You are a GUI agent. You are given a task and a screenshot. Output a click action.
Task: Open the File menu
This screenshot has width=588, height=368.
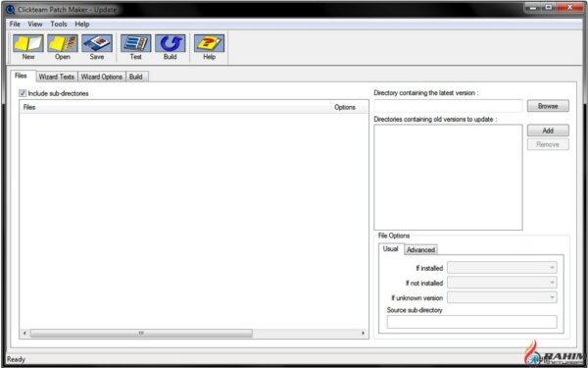pyautogui.click(x=15, y=24)
